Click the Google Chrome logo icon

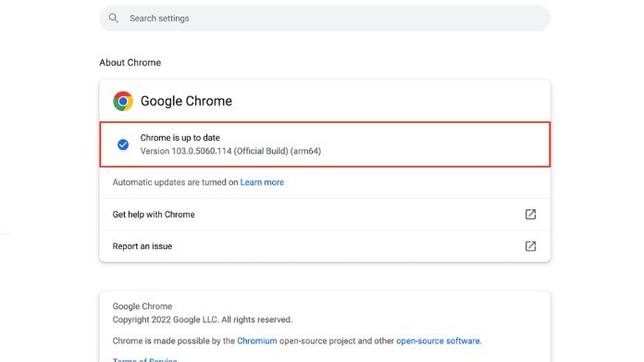point(123,101)
